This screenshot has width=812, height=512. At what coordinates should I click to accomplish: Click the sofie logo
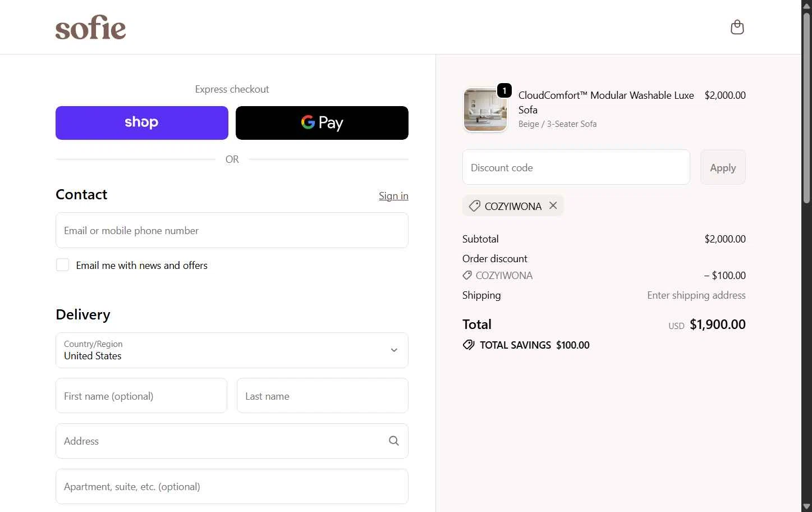pos(90,28)
